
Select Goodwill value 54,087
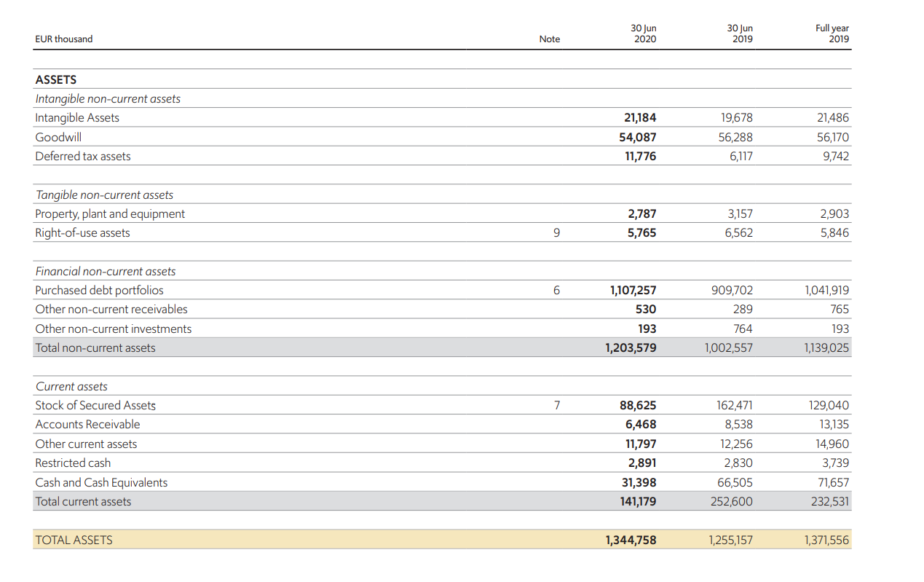click(633, 137)
